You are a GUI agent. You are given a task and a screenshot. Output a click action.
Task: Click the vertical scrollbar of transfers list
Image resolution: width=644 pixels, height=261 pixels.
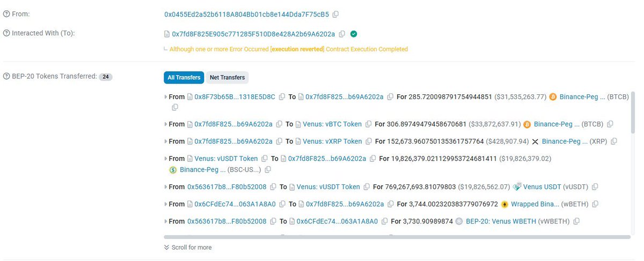tap(634, 113)
